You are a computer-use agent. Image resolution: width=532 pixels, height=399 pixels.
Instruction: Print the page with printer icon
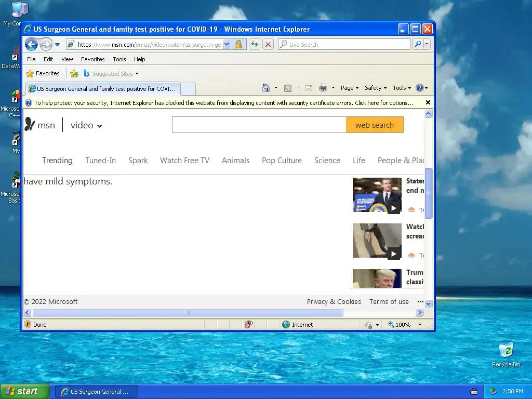[323, 88]
